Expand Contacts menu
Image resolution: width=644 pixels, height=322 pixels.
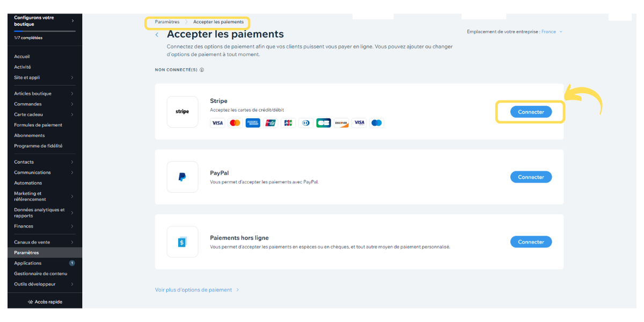pos(45,162)
